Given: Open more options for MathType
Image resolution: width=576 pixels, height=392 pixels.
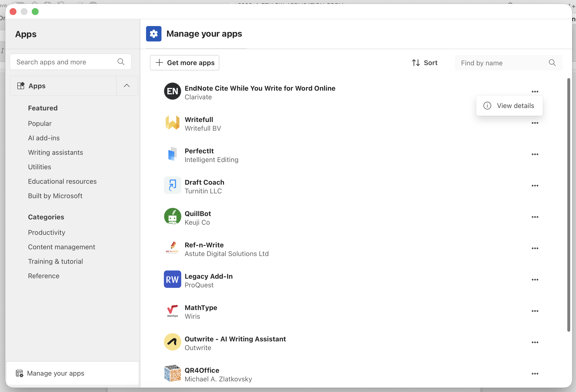Looking at the screenshot, I should [x=535, y=311].
